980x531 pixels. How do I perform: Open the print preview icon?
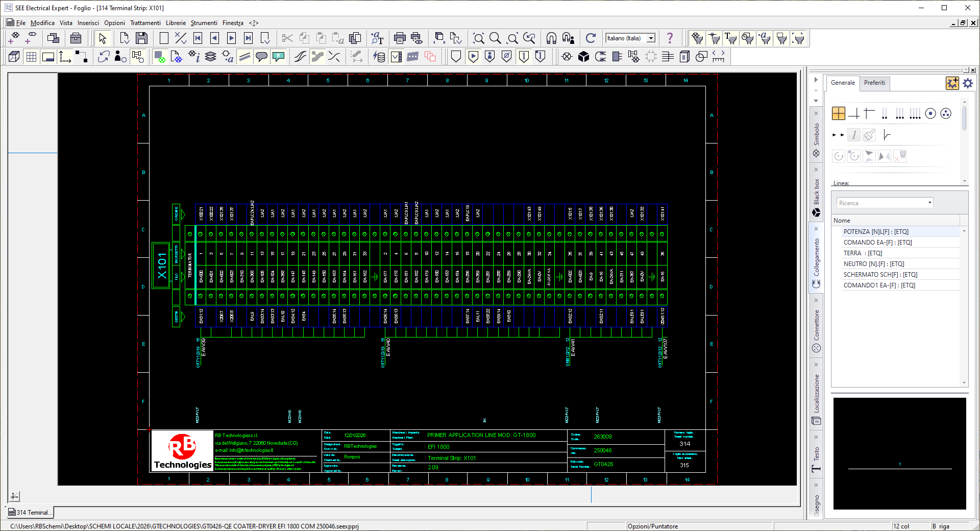416,38
